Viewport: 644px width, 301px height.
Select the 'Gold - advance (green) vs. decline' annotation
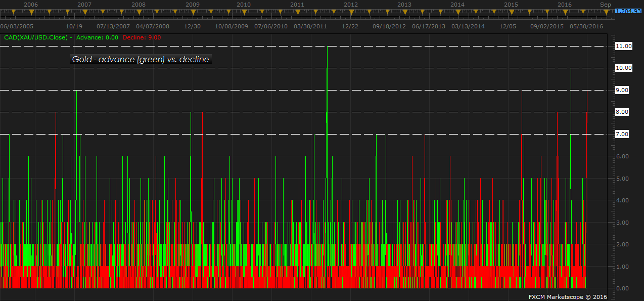(x=141, y=59)
